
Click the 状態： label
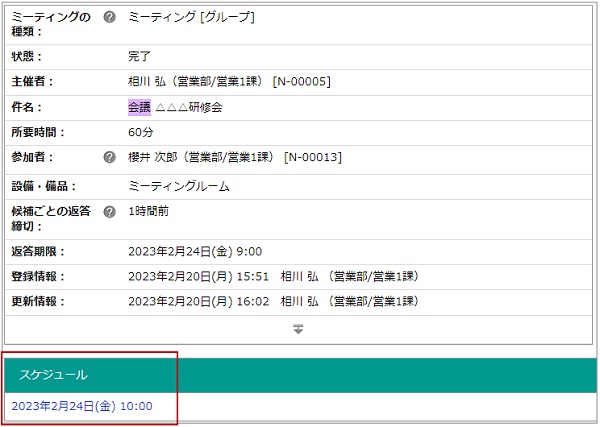click(x=27, y=57)
